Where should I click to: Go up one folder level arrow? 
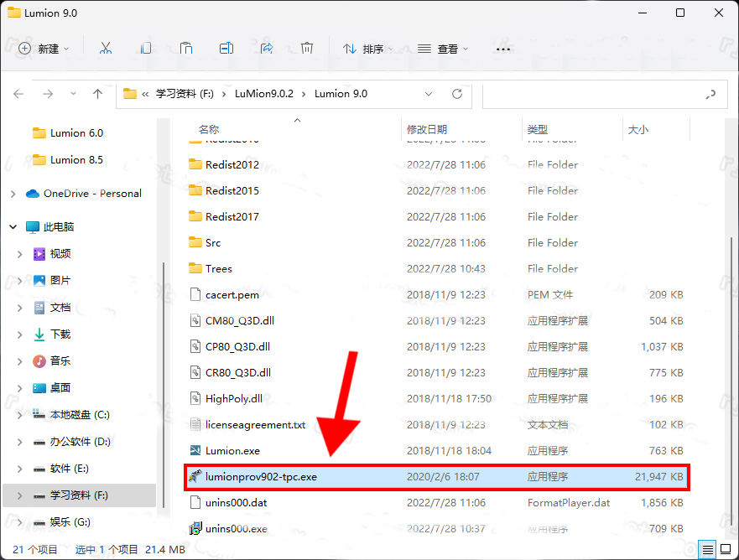pos(97,94)
